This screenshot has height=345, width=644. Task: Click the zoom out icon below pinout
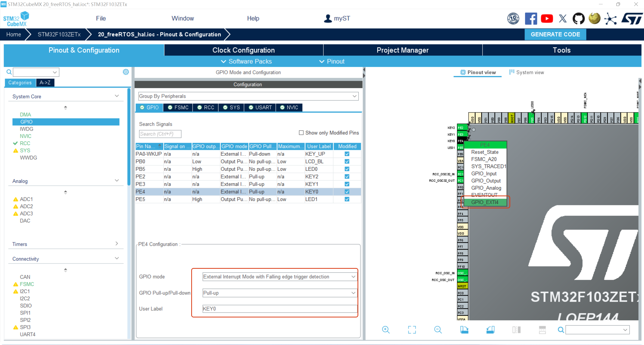(438, 330)
